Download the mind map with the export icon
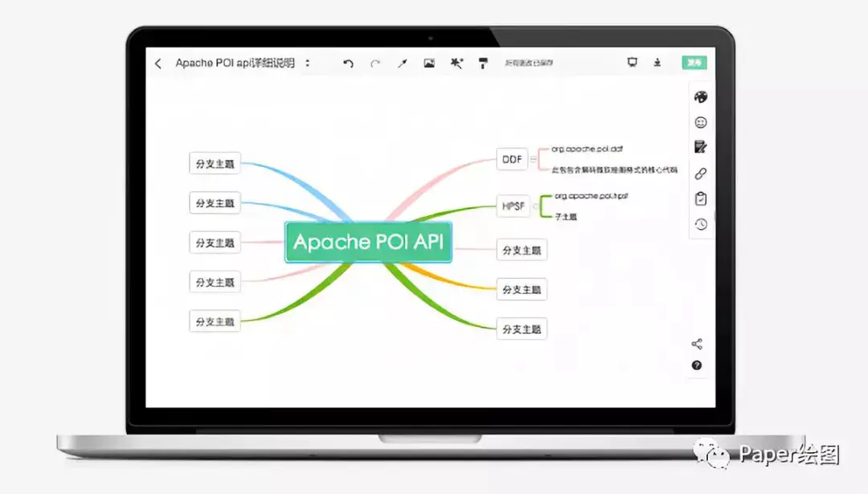 click(x=657, y=63)
